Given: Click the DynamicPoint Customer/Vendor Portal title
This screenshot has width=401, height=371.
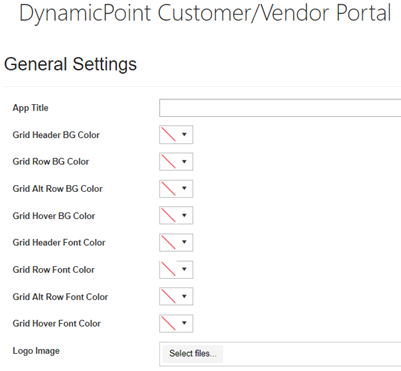Looking at the screenshot, I should (x=205, y=13).
